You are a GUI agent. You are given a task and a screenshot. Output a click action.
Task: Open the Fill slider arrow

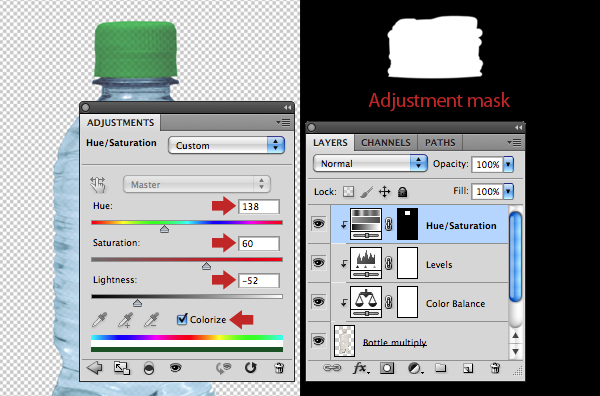tap(508, 191)
